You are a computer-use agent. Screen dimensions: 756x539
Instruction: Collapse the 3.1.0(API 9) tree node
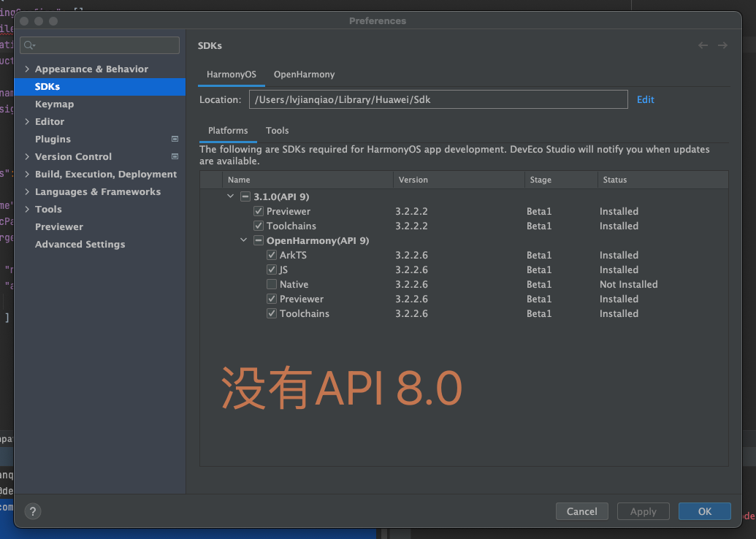coord(231,196)
